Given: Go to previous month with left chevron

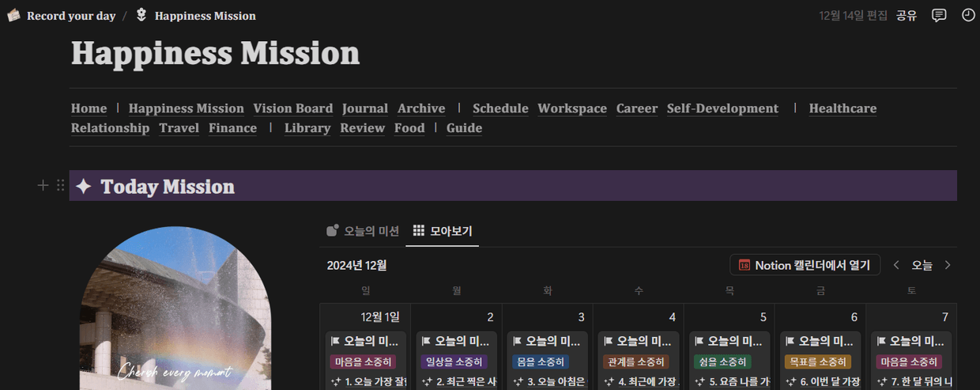Looking at the screenshot, I should (x=896, y=265).
